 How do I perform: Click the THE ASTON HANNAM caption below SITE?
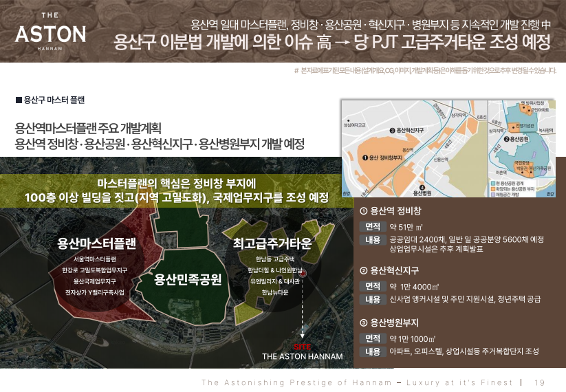(x=302, y=357)
